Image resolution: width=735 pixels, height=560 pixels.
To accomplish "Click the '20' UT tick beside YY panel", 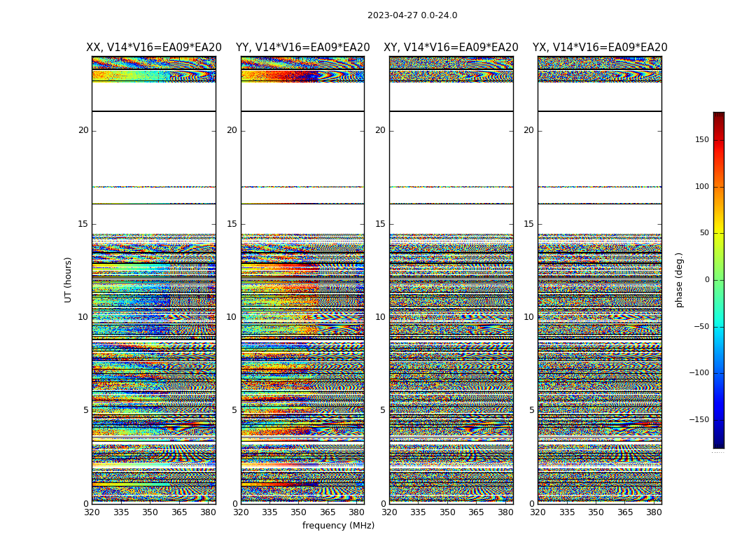I will point(232,130).
